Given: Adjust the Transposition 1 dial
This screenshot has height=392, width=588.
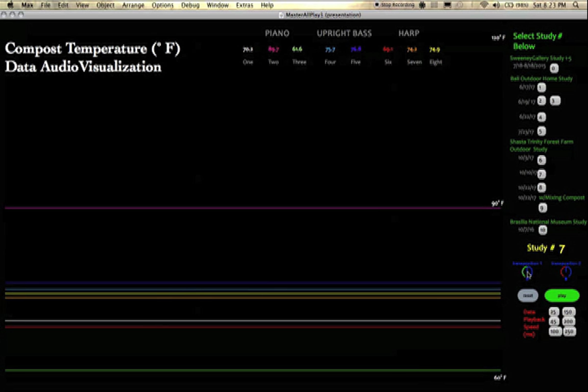Looking at the screenshot, I should [527, 272].
